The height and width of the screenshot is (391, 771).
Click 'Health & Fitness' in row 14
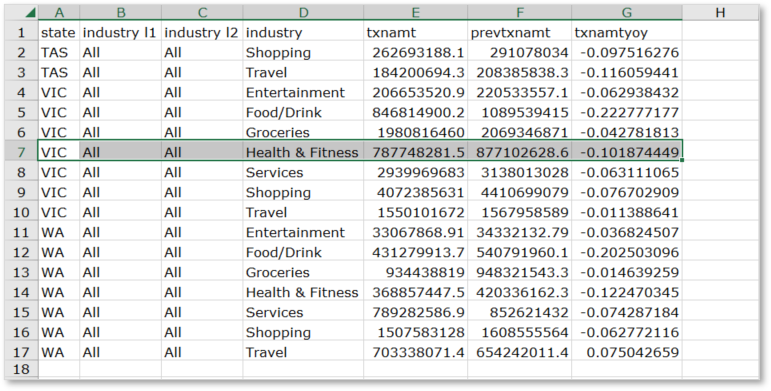tap(302, 292)
